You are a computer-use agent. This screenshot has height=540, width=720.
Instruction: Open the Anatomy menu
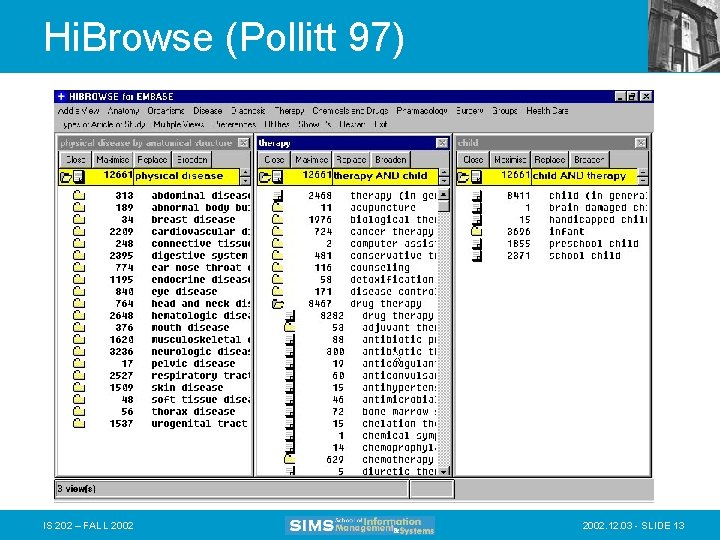124,111
